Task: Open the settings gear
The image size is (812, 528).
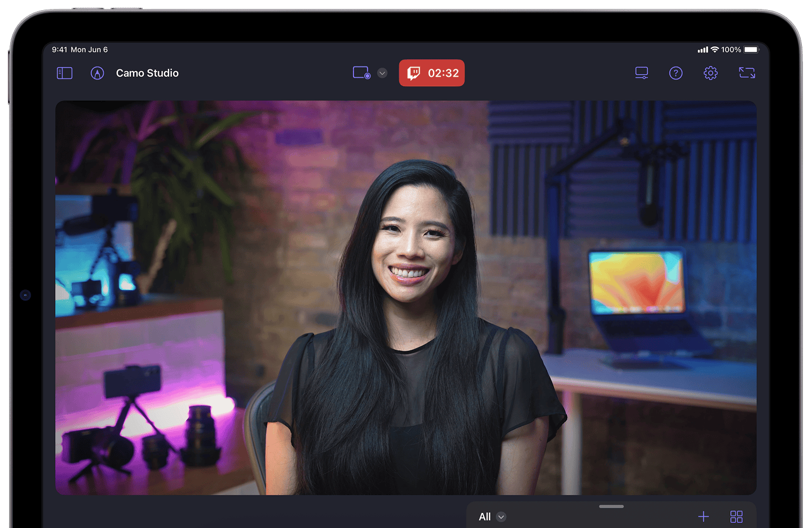Action: [710, 73]
